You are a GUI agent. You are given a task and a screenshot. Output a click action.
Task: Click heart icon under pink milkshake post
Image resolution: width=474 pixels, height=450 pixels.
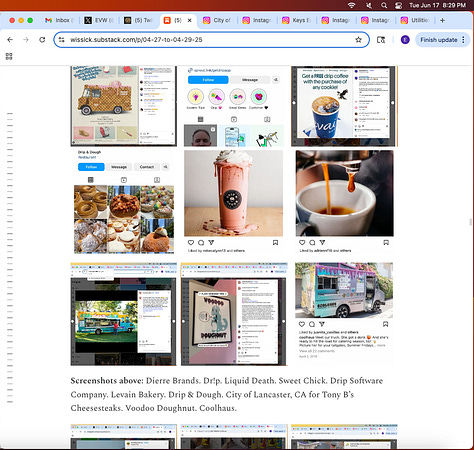(x=191, y=243)
